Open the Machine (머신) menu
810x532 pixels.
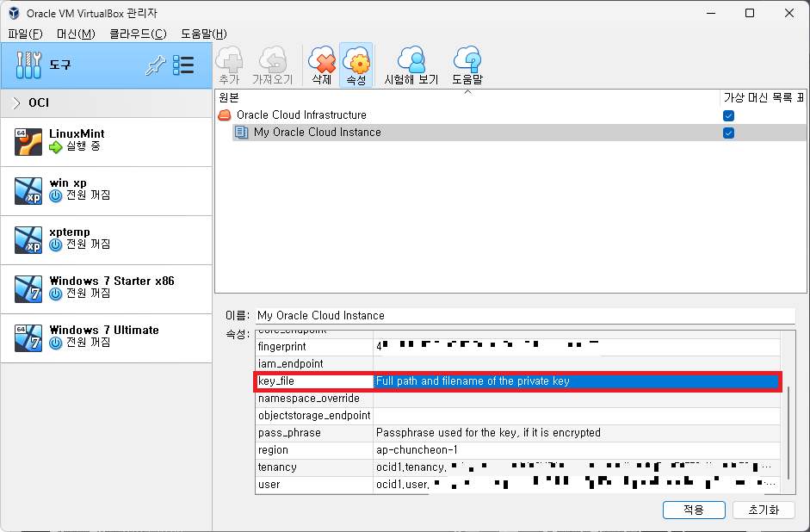(76, 34)
